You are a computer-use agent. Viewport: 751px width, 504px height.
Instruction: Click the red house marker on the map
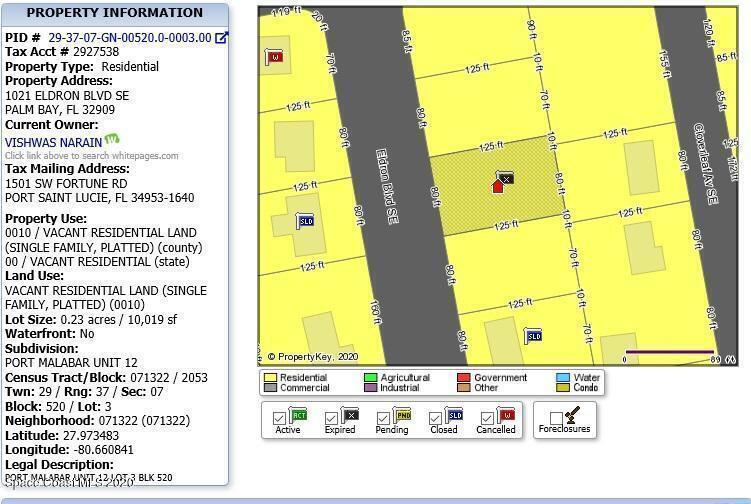(x=498, y=186)
